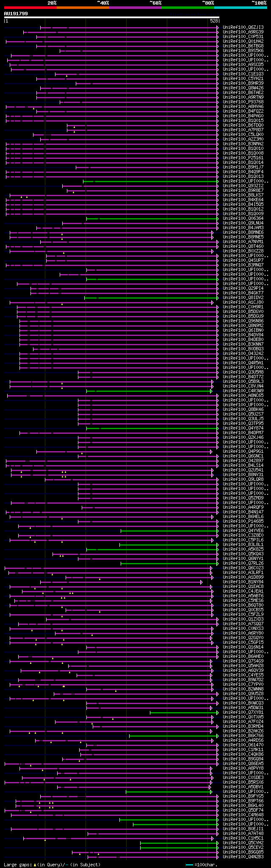
Task: Select hit UniRef100_C5YH21
Action: 243,78
